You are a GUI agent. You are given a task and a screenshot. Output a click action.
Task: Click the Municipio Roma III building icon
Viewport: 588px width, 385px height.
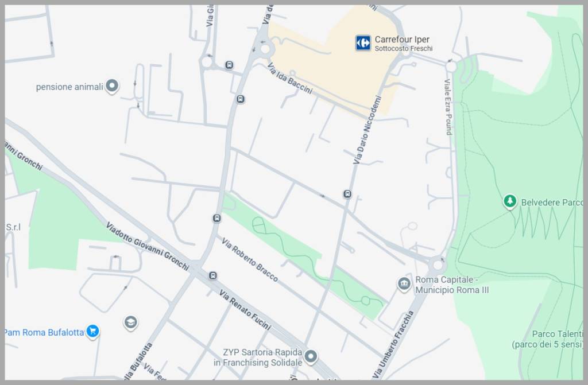[404, 284]
